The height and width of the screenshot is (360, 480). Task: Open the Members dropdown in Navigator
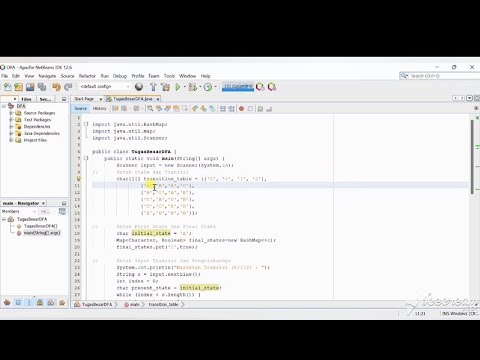click(x=19, y=211)
